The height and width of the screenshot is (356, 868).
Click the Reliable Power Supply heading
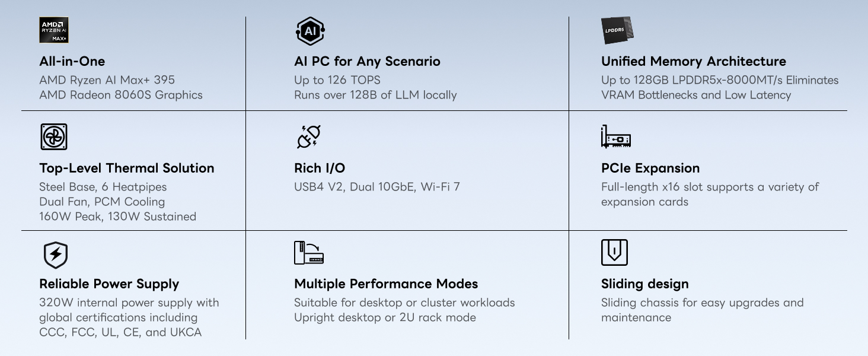(x=109, y=284)
